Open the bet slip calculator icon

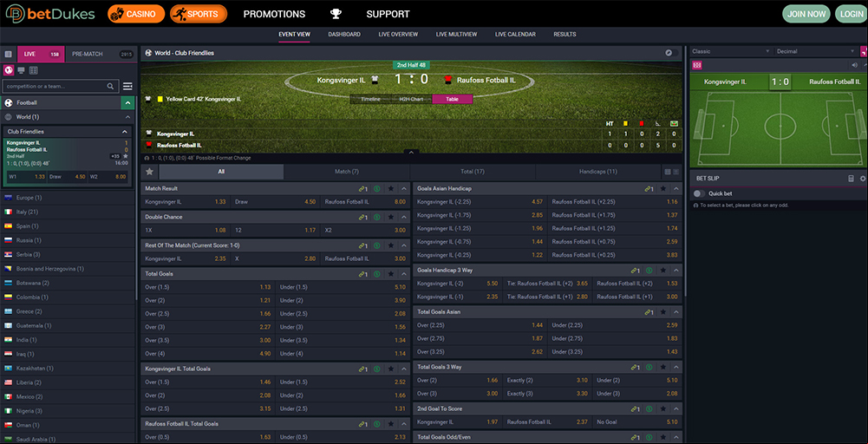click(852, 179)
